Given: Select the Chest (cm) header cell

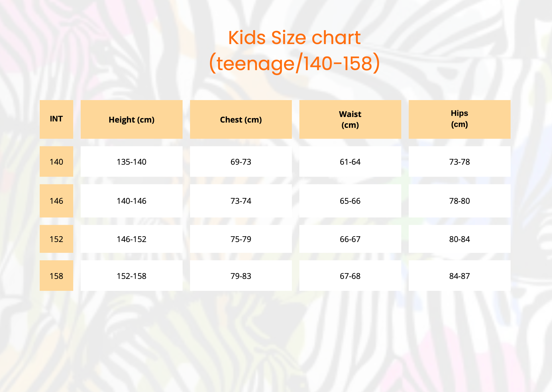Looking at the screenshot, I should [x=241, y=119].
